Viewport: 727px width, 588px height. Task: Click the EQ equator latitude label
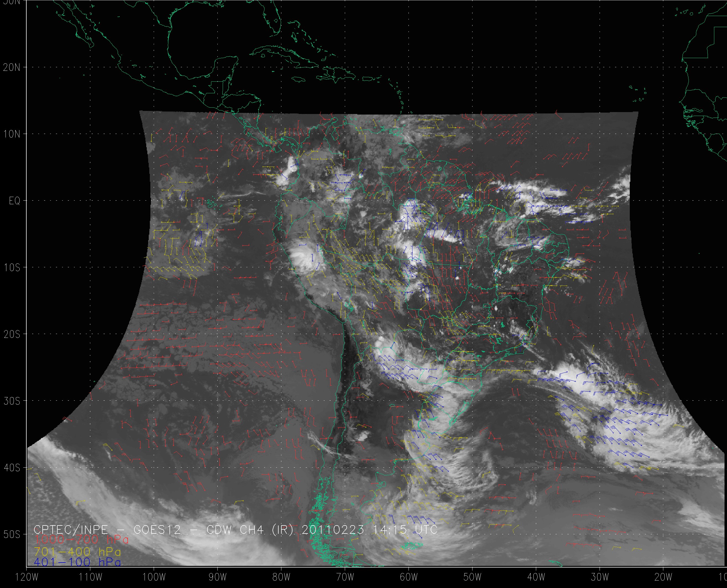coord(15,201)
